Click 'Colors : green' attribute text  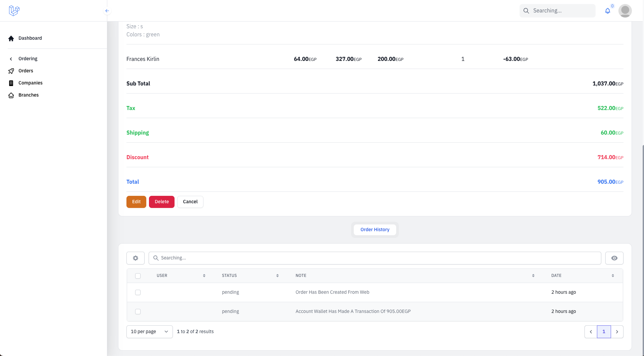click(143, 35)
